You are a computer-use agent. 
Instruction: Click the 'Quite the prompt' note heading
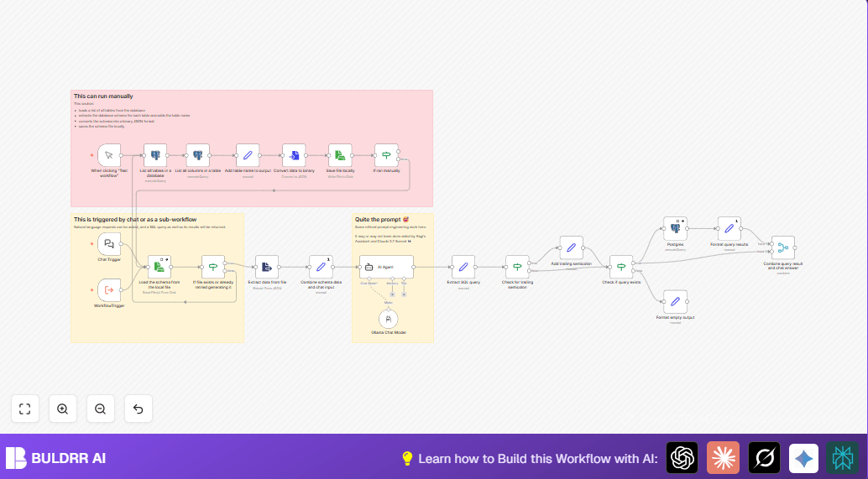click(382, 220)
